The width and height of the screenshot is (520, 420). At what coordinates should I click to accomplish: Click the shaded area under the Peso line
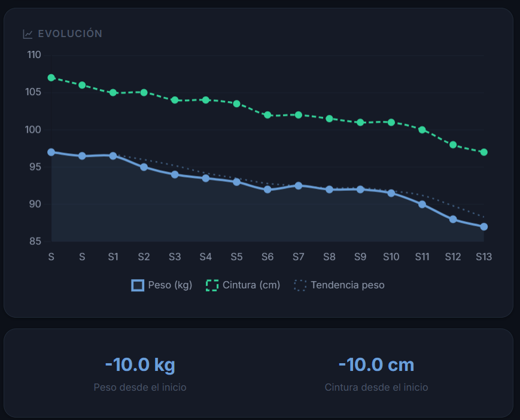pos(239,215)
